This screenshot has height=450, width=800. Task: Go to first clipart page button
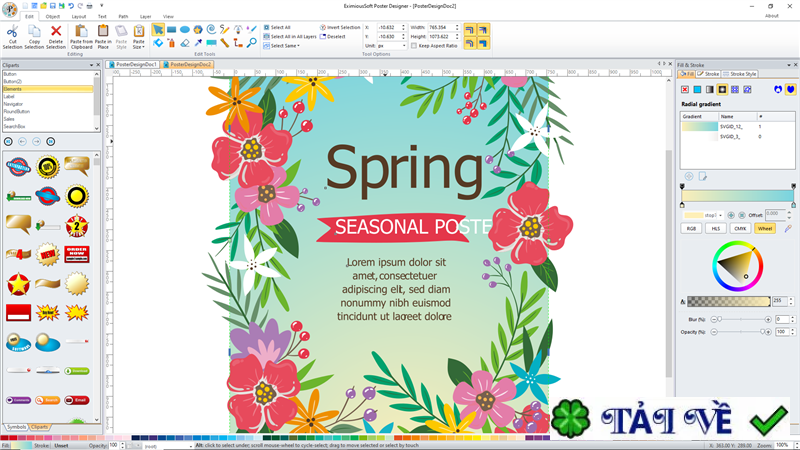(8, 141)
